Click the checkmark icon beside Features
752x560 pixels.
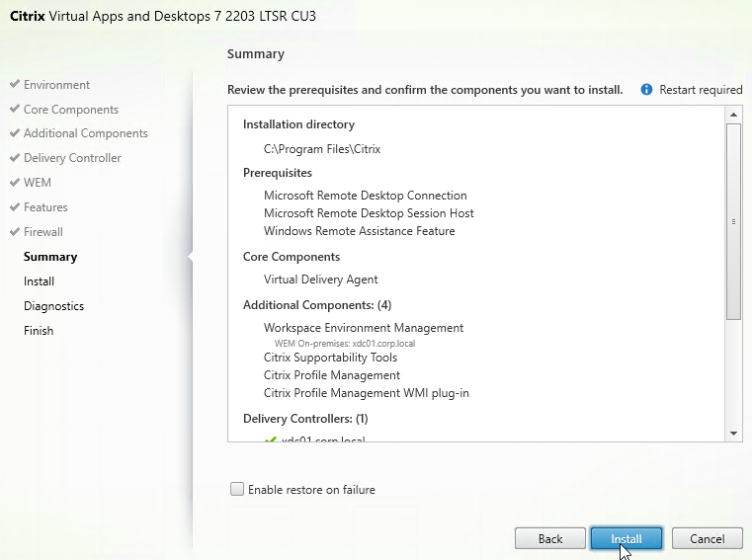(x=15, y=206)
